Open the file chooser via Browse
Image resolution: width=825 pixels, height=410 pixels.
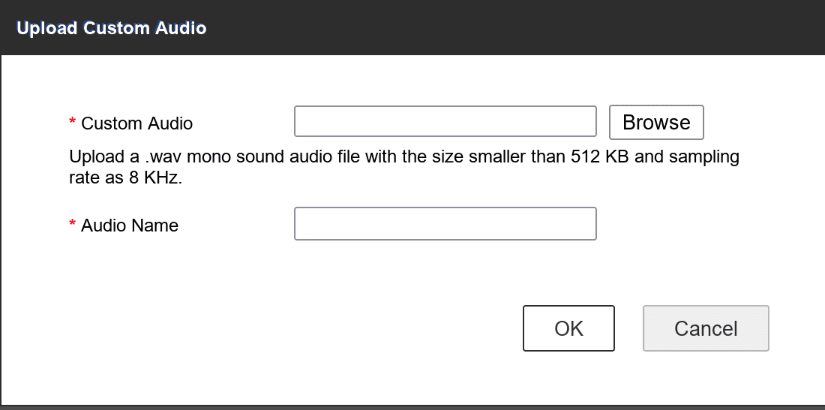[656, 122]
